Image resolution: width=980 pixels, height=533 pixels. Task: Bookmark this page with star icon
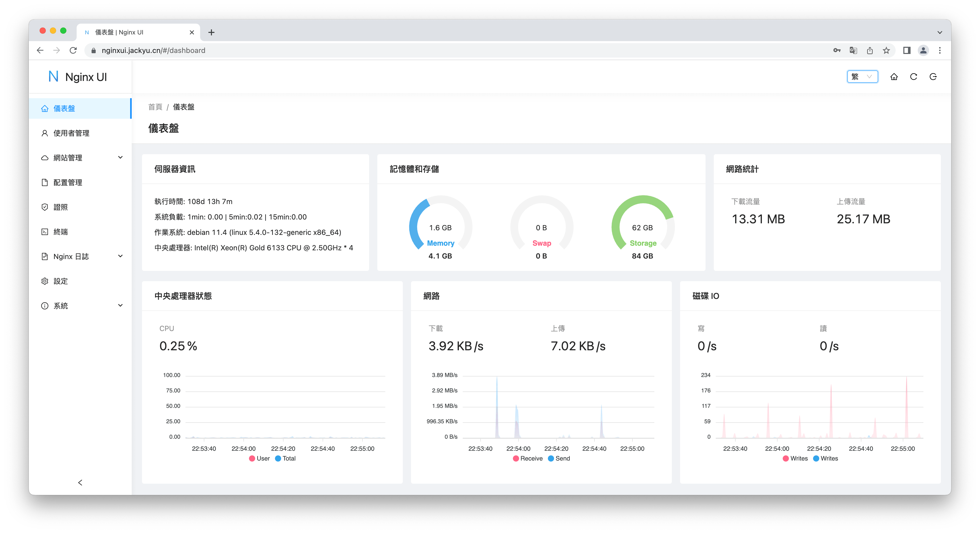coord(886,51)
